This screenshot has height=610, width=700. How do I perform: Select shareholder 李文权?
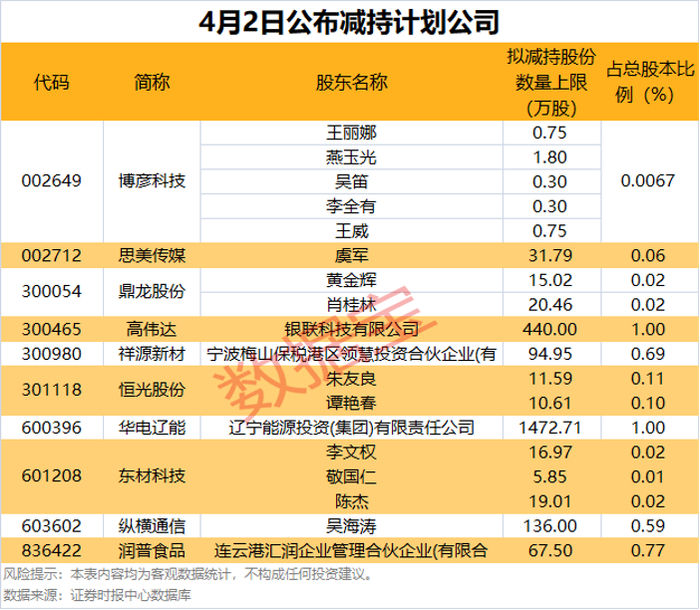pyautogui.click(x=352, y=452)
